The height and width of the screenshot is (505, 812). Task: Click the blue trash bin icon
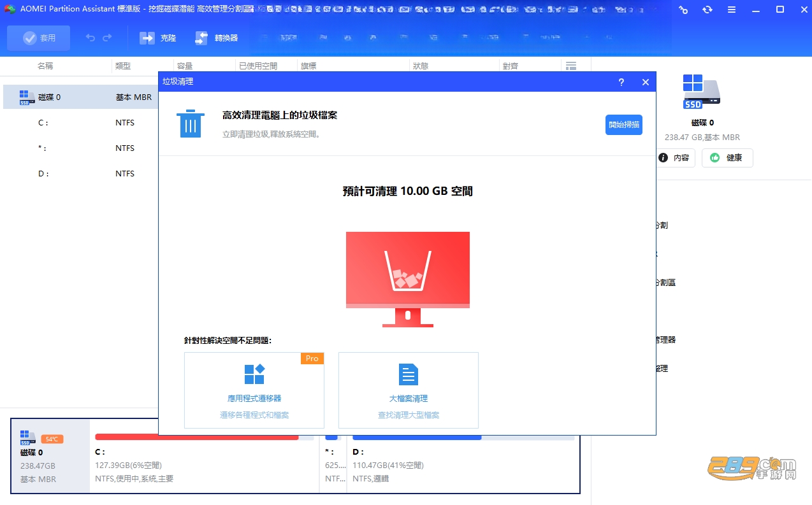(x=191, y=123)
